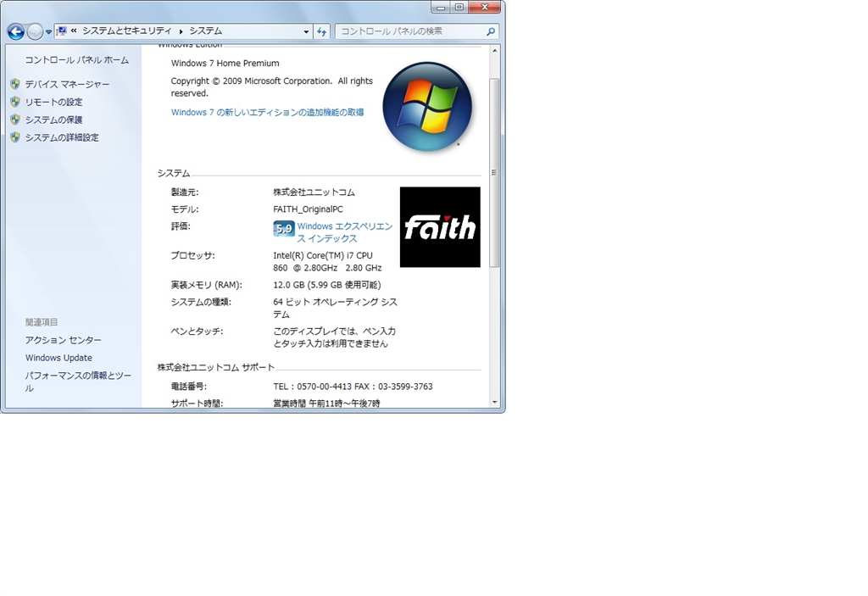Click the Faith manufacturer logo
The height and width of the screenshot is (596, 868).
click(440, 227)
